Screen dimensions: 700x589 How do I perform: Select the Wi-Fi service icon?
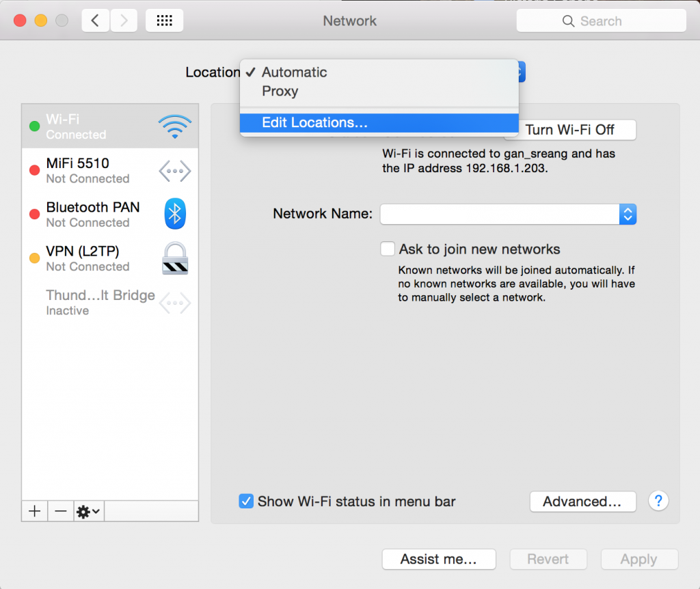(x=174, y=126)
